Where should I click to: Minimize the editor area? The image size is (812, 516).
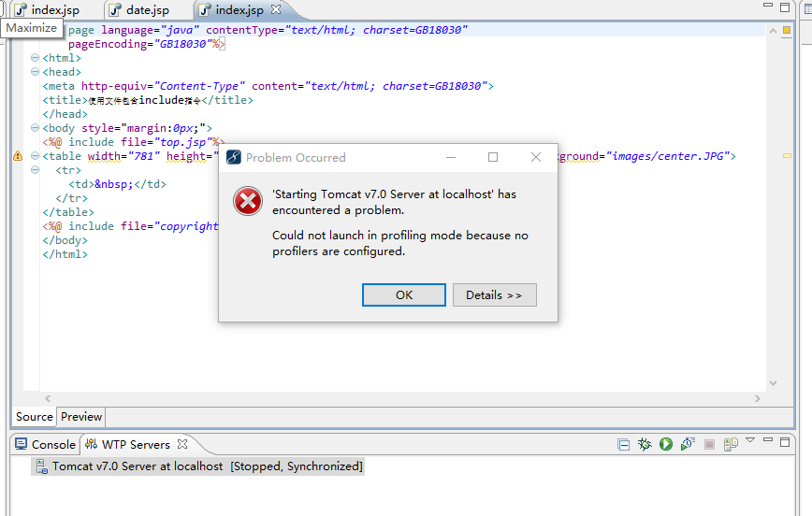[x=768, y=6]
